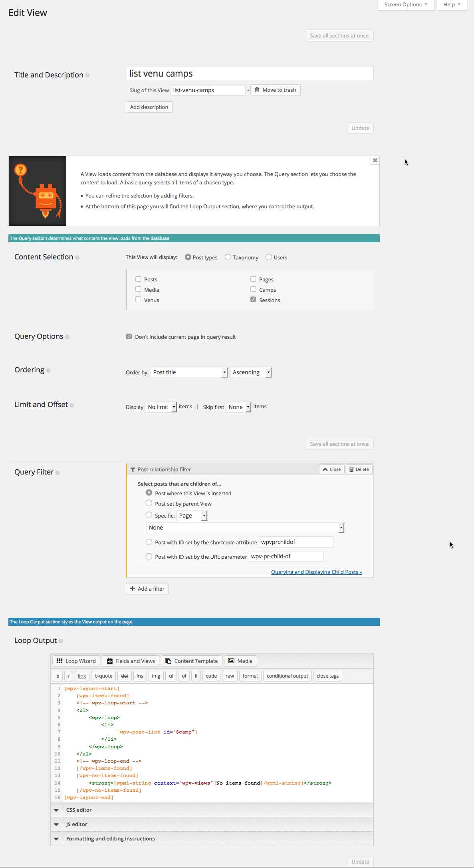Check the Pages checkbox
Image resolution: width=474 pixels, height=868 pixels.
pos(253,279)
